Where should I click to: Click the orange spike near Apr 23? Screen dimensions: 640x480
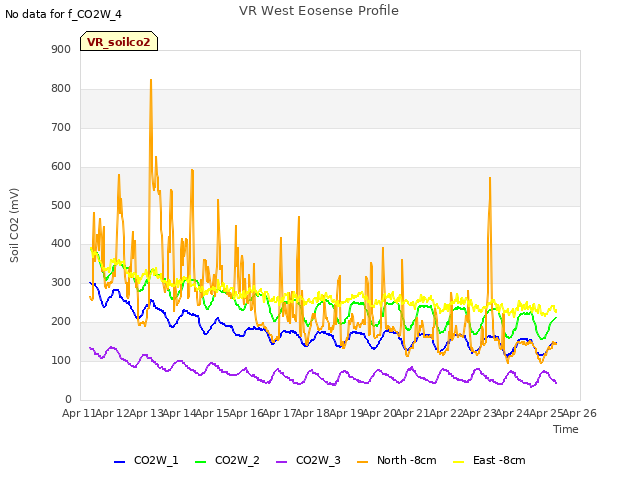(490, 178)
